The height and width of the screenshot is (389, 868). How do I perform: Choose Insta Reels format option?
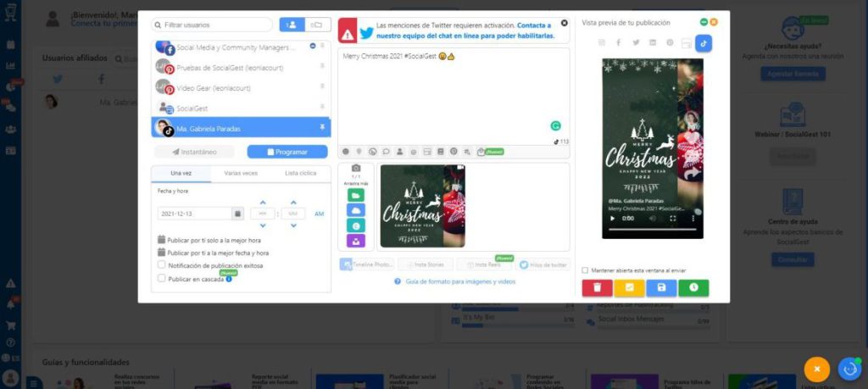484,265
